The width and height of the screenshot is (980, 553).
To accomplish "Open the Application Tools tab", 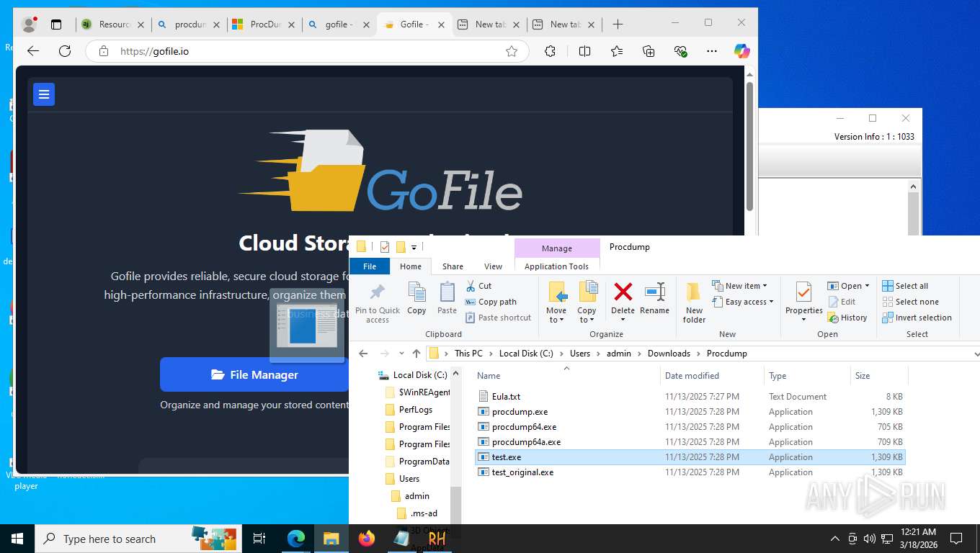I will (x=556, y=266).
